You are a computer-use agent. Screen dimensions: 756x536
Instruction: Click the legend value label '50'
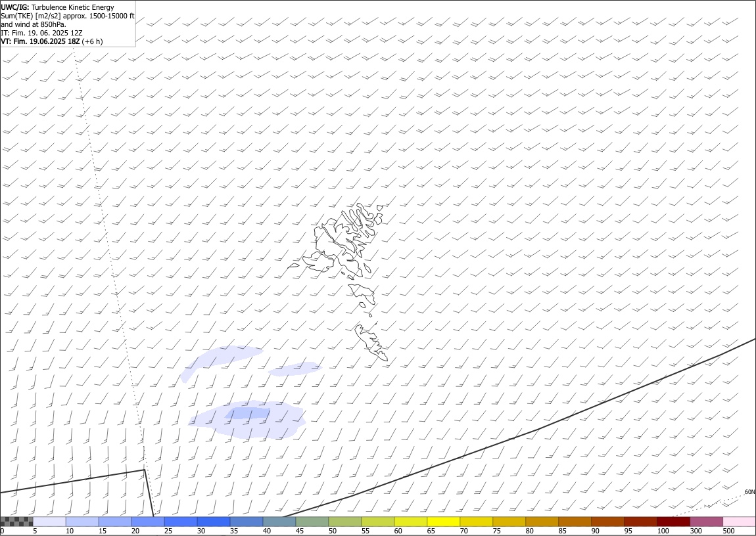point(332,531)
